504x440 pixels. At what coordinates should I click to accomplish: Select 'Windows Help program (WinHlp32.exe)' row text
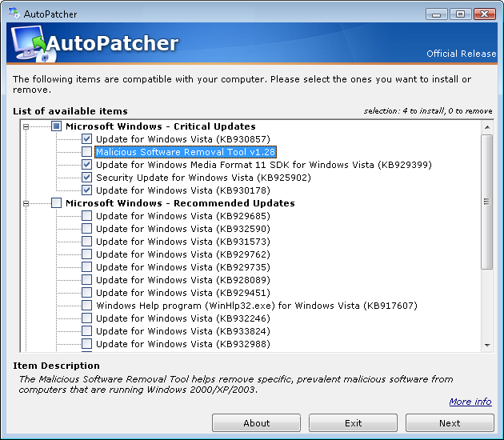pos(257,306)
